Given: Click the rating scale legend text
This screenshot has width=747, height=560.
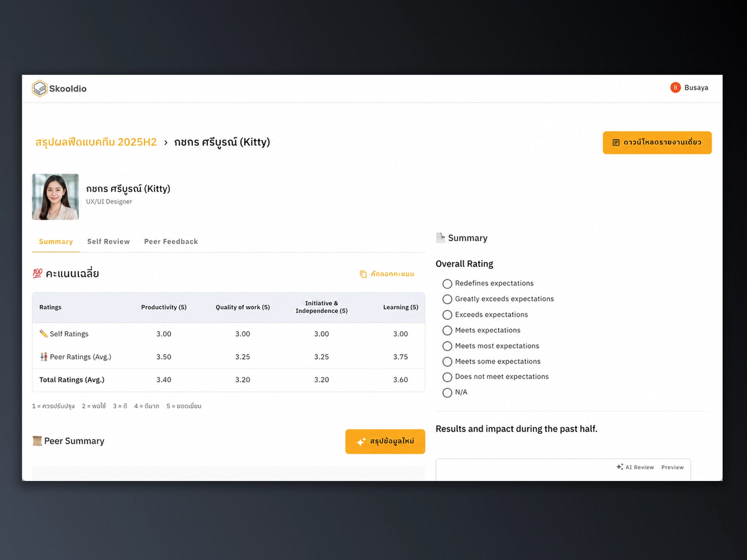Looking at the screenshot, I should [x=116, y=406].
